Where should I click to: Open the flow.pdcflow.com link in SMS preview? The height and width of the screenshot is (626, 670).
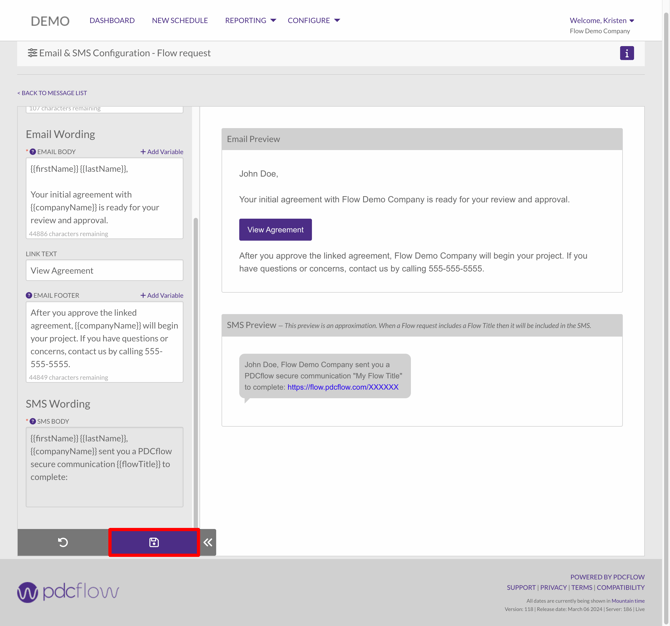click(343, 387)
